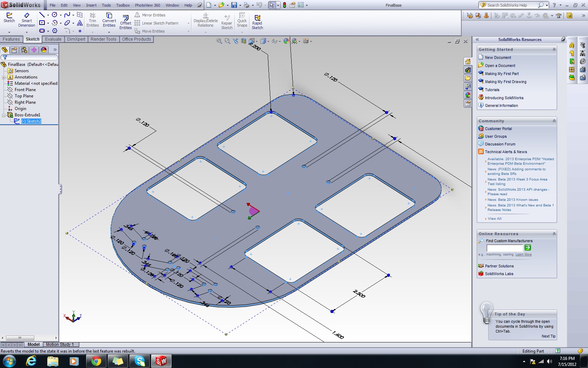
Task: Open the Appearances pane tab
Action: tap(468, 95)
